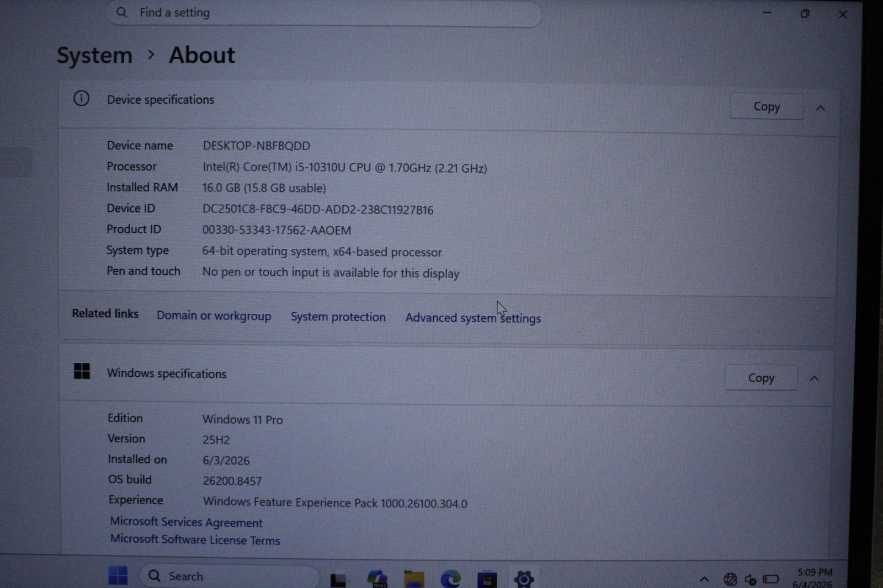The width and height of the screenshot is (883, 588).
Task: Click the Installed RAM label
Action: [142, 188]
